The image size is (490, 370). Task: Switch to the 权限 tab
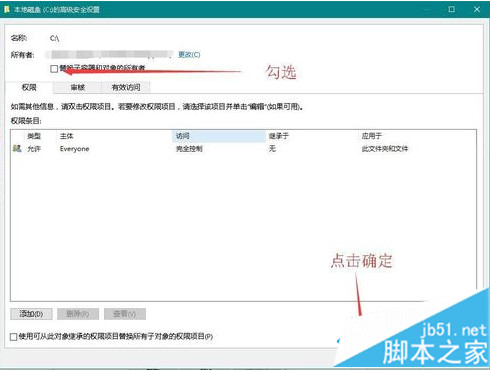pyautogui.click(x=29, y=87)
